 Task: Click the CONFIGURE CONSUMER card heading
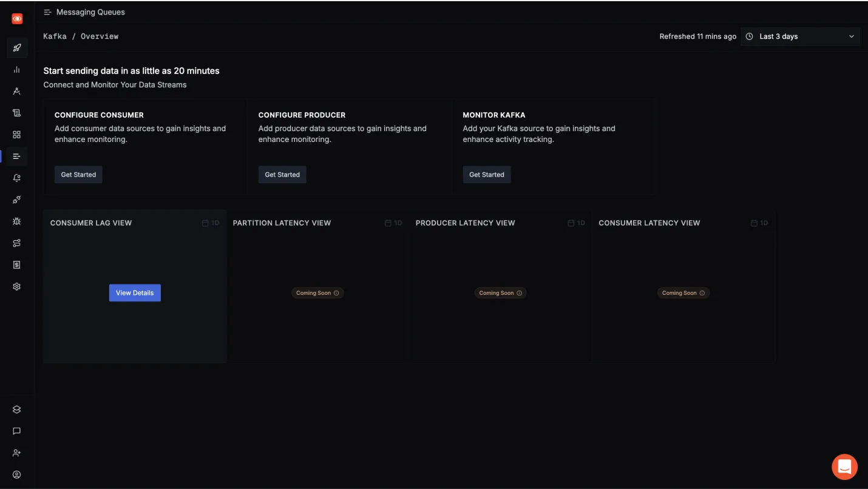click(99, 115)
